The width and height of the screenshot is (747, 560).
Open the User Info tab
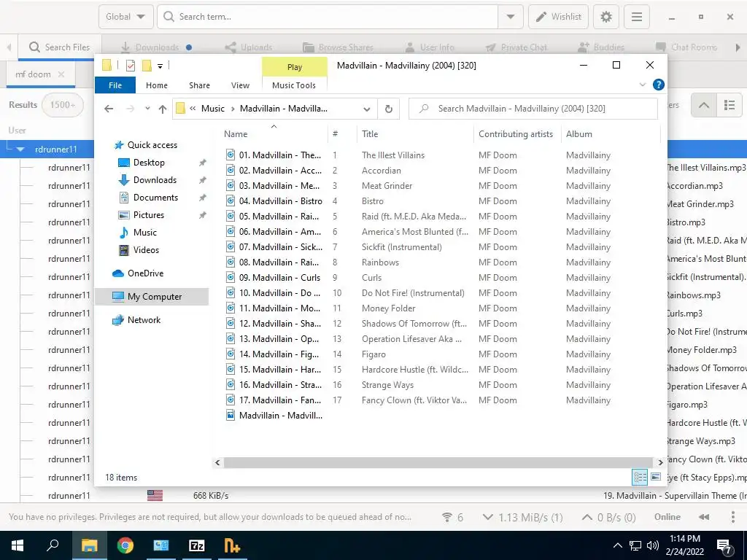(x=429, y=47)
